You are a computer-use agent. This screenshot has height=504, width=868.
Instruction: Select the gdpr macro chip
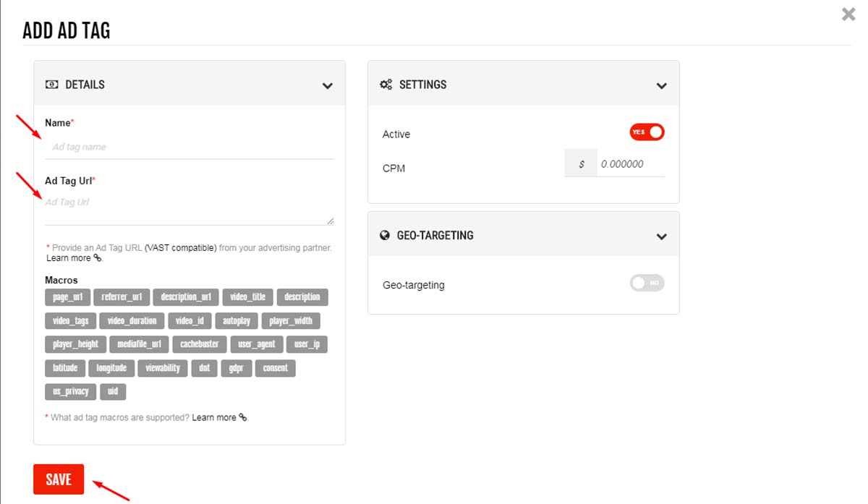[x=237, y=368]
